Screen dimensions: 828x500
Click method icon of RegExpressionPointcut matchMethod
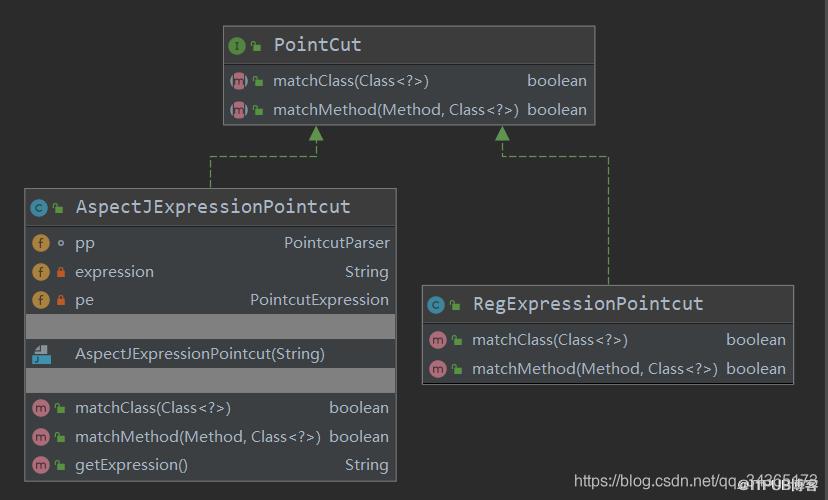pos(438,369)
